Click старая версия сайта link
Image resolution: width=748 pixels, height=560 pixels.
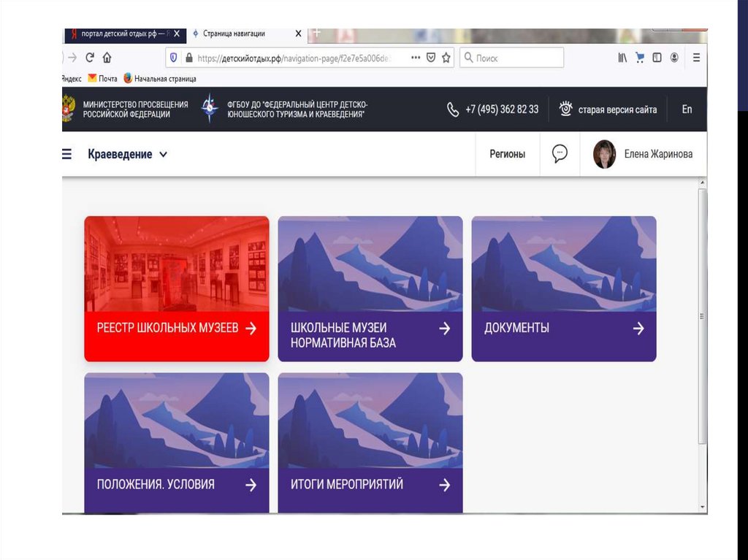pos(617,110)
